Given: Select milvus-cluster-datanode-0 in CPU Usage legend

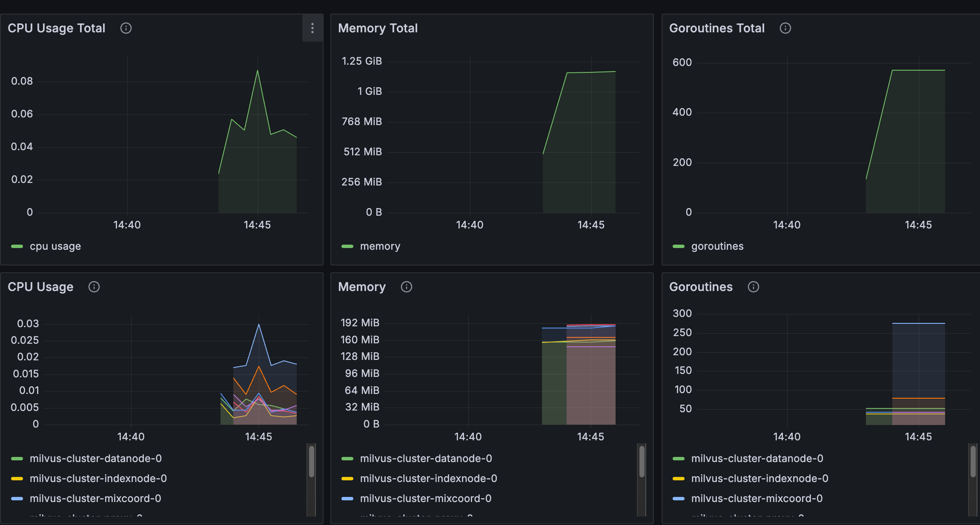Looking at the screenshot, I should click(x=95, y=458).
